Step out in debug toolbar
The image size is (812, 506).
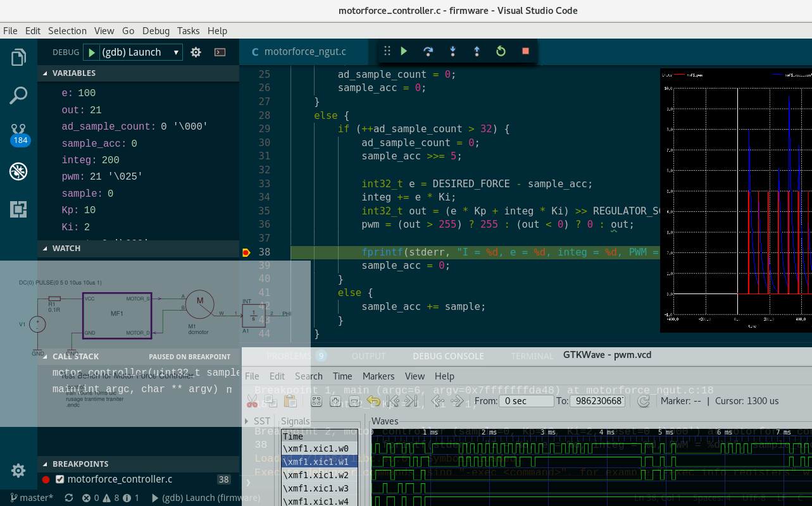pos(477,51)
